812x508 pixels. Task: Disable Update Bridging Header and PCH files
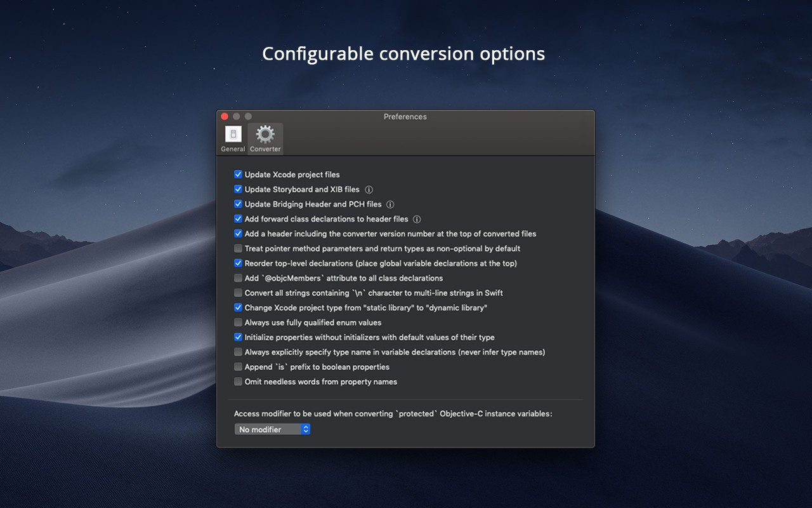238,204
